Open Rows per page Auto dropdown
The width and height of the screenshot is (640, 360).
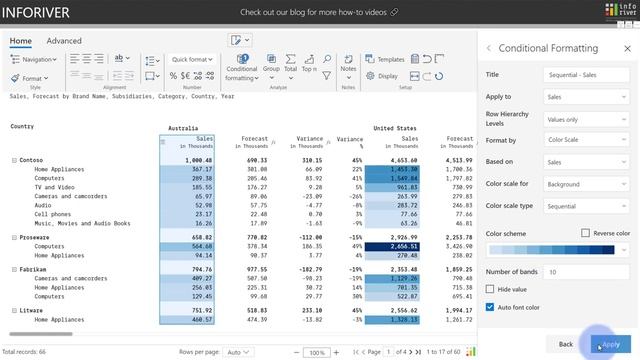(238, 352)
